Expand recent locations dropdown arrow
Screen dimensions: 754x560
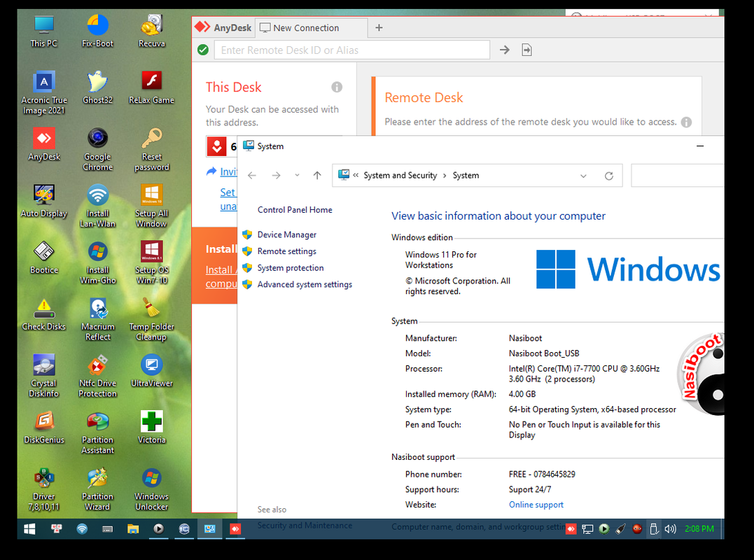pyautogui.click(x=297, y=176)
